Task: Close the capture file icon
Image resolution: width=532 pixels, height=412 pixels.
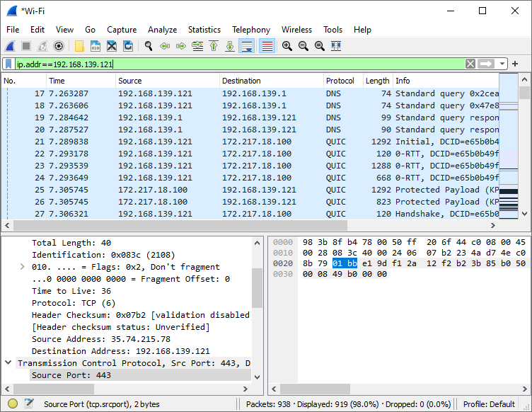Action: pos(112,46)
